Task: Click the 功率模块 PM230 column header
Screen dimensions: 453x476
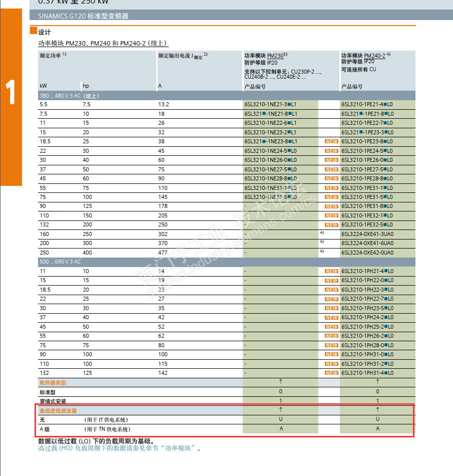Action: 291,71
